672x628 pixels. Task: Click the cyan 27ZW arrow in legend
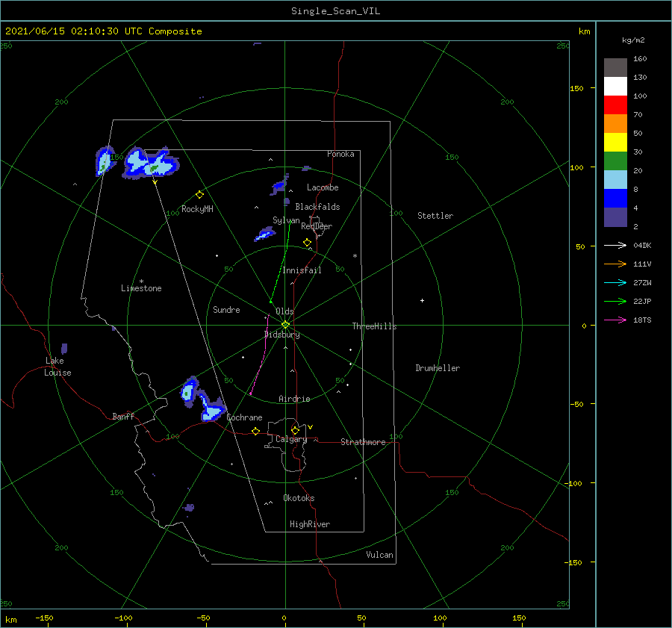coord(615,282)
